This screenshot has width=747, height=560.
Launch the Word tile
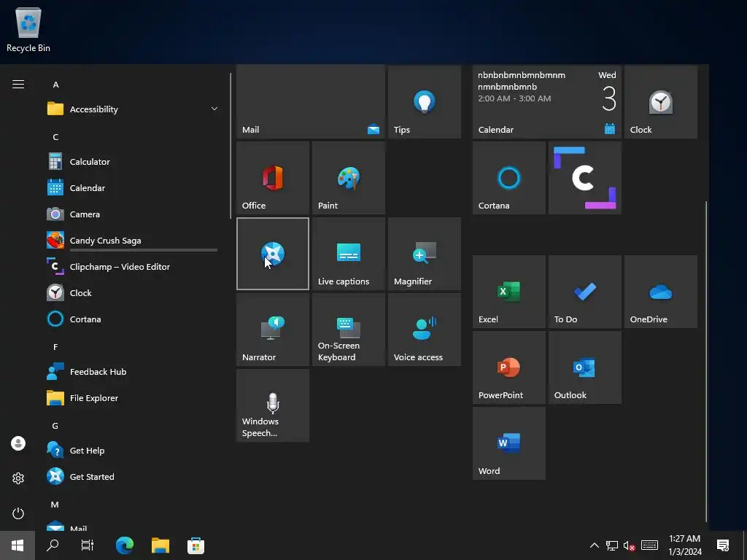508,443
